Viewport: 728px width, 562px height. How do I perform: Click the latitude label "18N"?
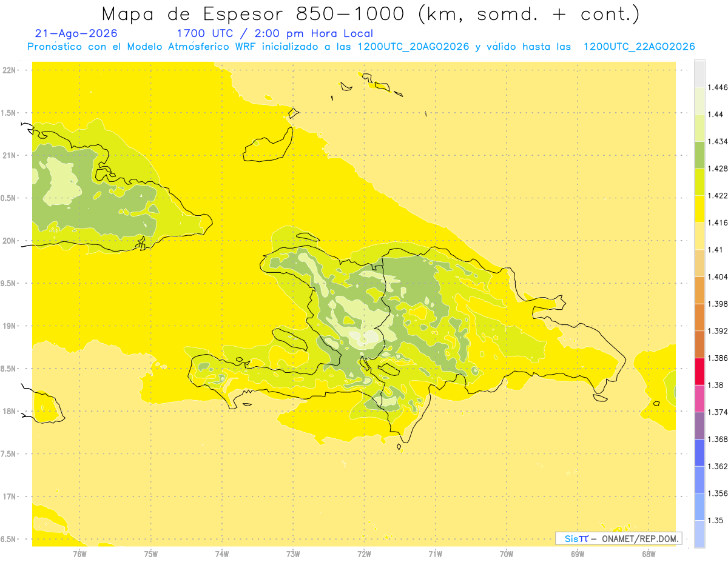click(x=10, y=412)
